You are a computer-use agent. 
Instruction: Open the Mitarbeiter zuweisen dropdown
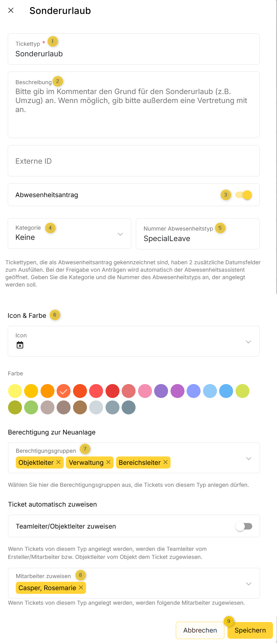tap(249, 584)
